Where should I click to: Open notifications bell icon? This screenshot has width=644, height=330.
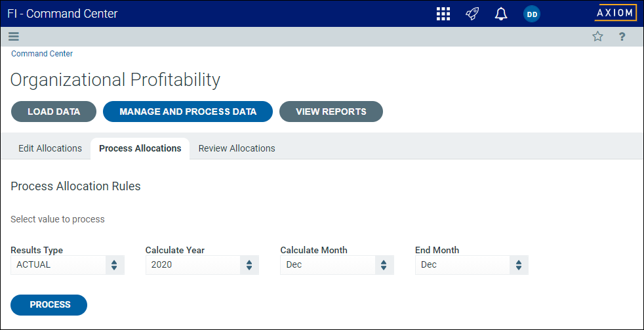[501, 14]
